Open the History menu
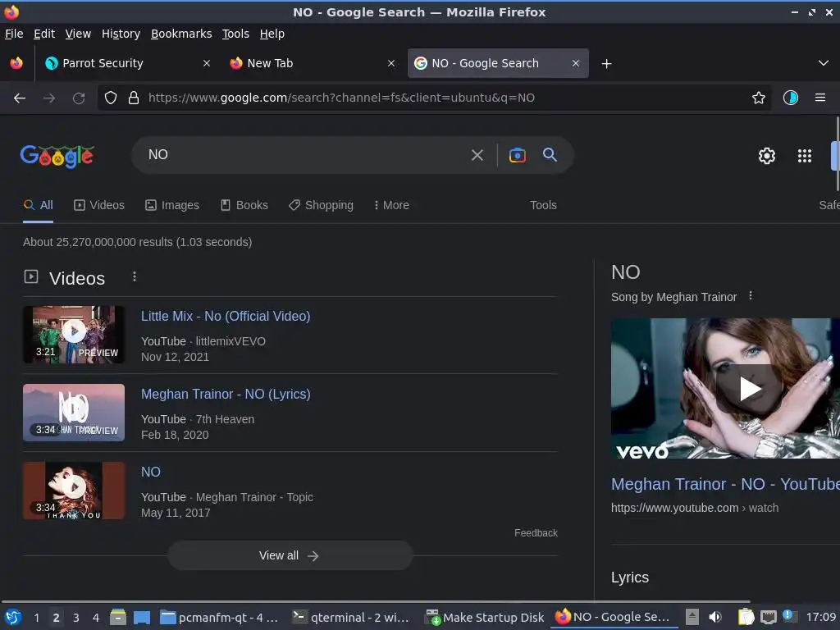This screenshot has width=840, height=630. point(121,34)
